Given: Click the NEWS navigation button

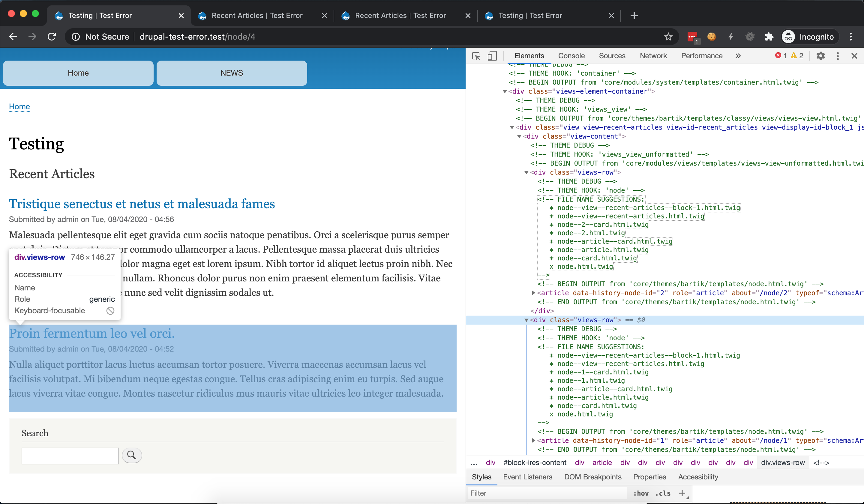Looking at the screenshot, I should (232, 73).
